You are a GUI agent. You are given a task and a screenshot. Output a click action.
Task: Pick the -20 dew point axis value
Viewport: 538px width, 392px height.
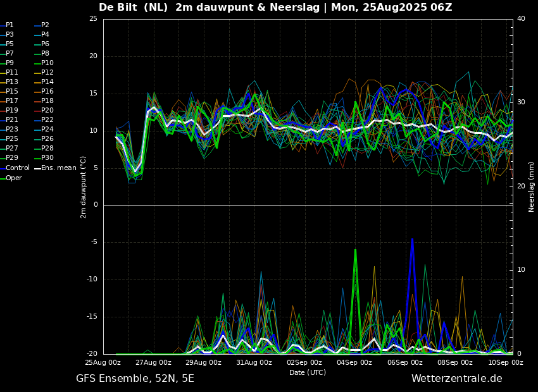[x=92, y=354]
